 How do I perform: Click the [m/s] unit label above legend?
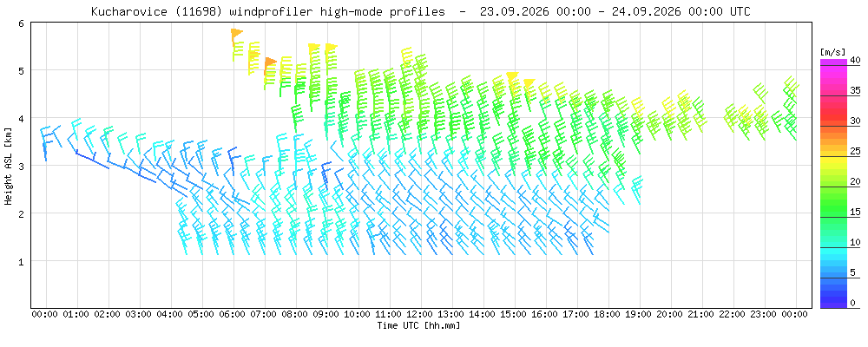click(x=833, y=51)
